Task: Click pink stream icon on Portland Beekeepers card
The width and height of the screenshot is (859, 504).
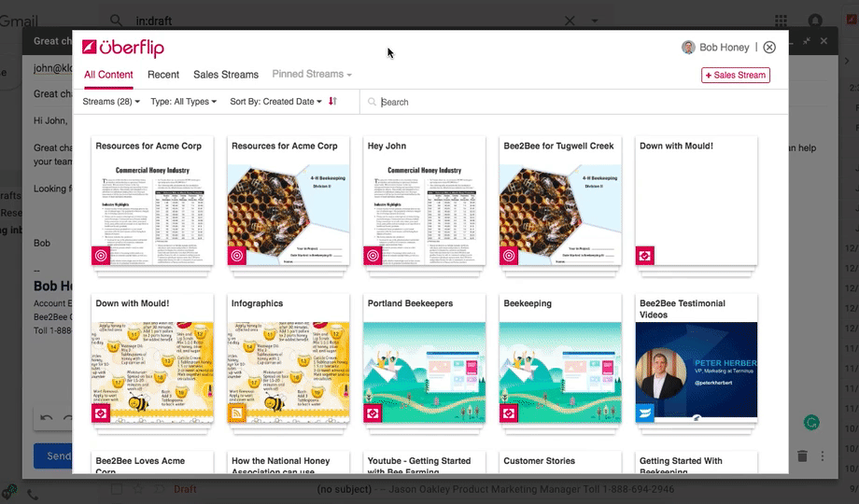Action: [x=373, y=413]
